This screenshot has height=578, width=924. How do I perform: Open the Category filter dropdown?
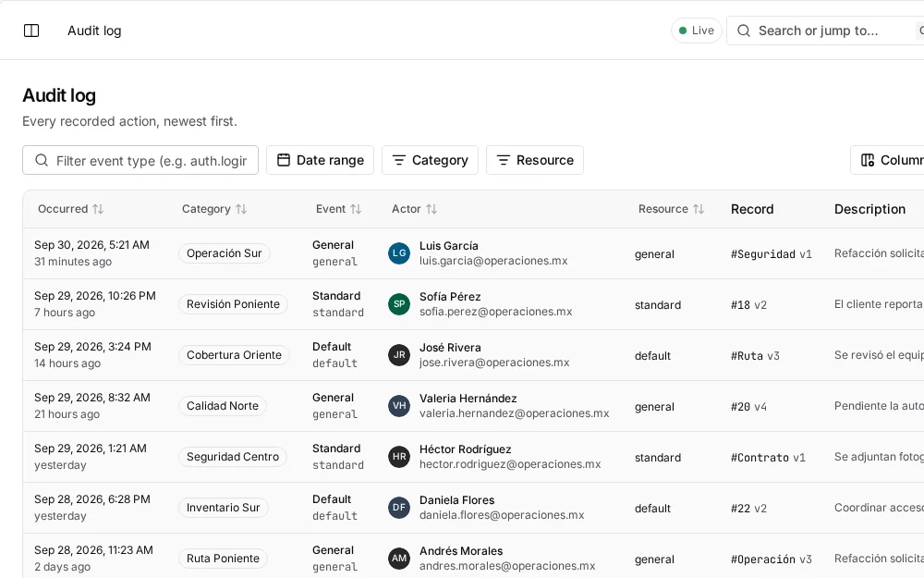[431, 160]
